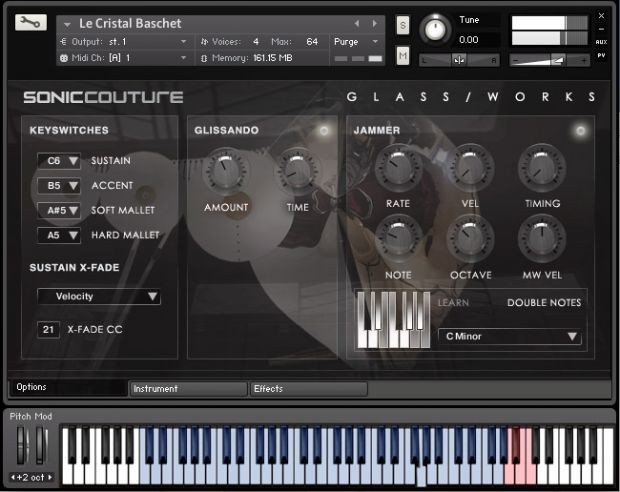This screenshot has width=620, height=492.
Task: Open the Soft Mallet keyswitch A#5 dropdown
Action: [59, 210]
